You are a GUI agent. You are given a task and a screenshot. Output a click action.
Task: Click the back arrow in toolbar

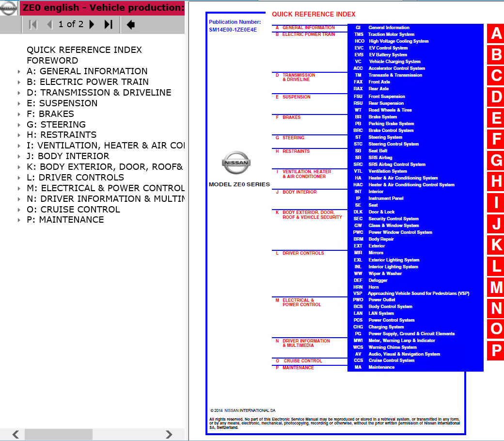[x=130, y=24]
